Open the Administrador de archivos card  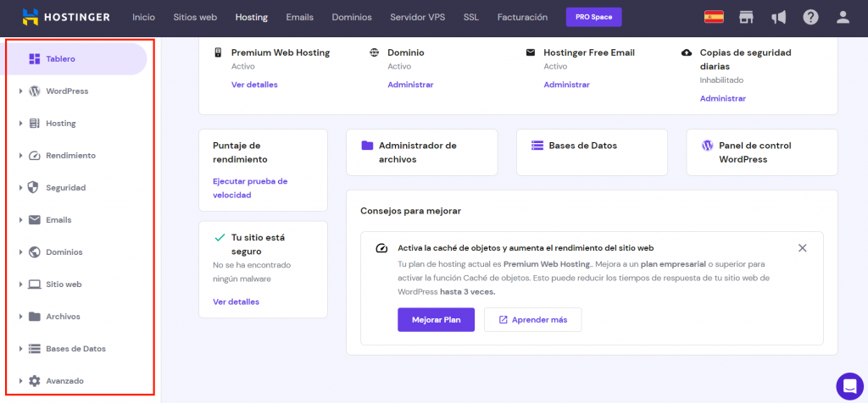[x=421, y=152]
